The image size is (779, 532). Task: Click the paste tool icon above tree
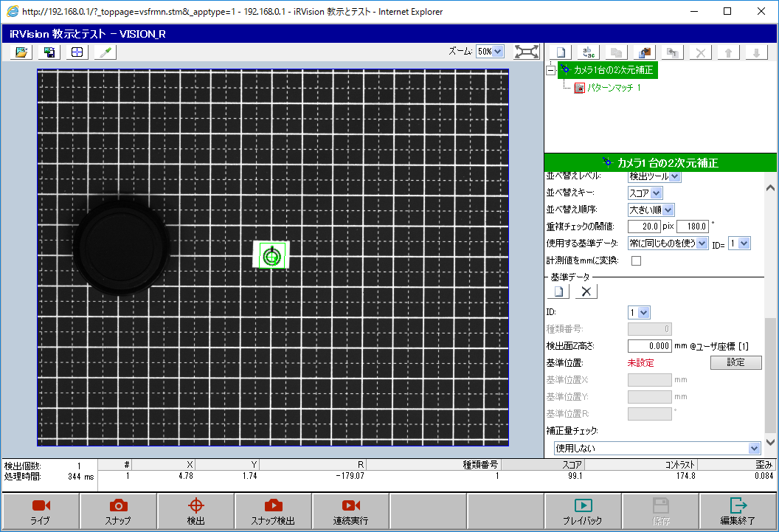pyautogui.click(x=645, y=52)
